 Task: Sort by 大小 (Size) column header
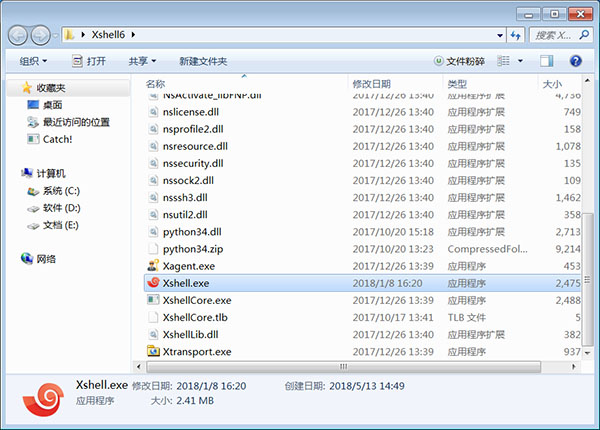tap(552, 84)
